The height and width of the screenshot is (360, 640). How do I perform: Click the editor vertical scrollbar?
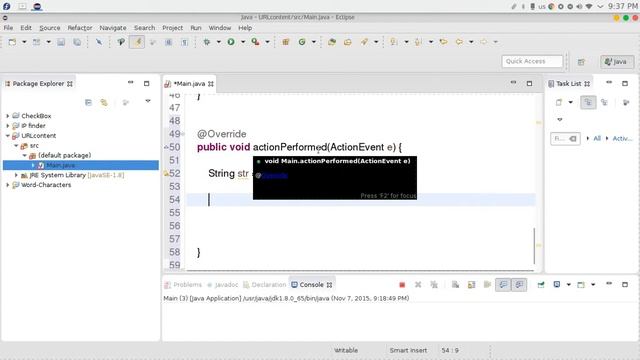pos(534,246)
